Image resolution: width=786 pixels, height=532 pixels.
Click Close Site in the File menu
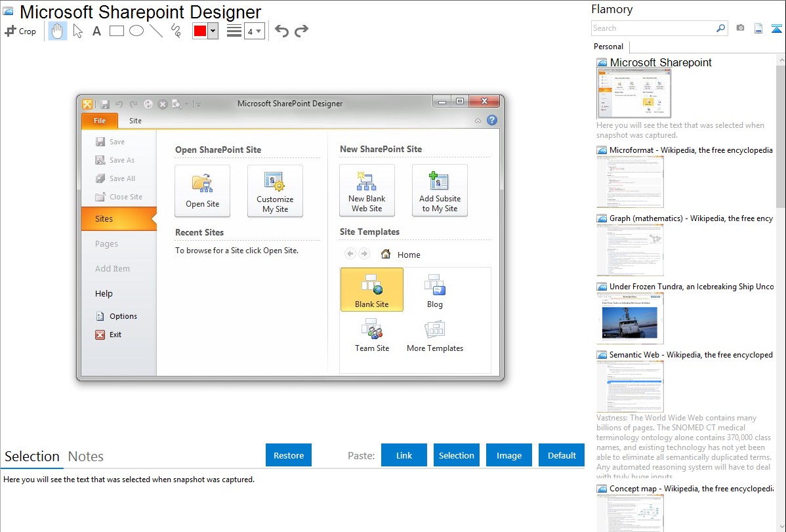(x=119, y=197)
